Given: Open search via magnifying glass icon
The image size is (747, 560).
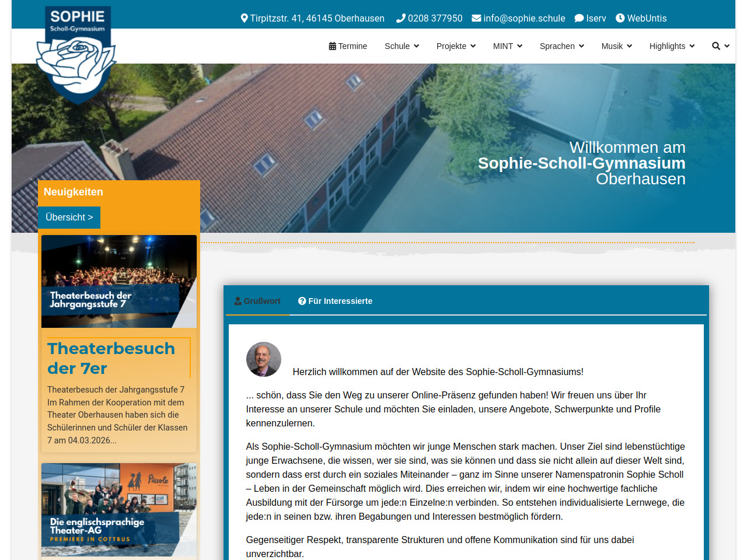Looking at the screenshot, I should tap(716, 46).
